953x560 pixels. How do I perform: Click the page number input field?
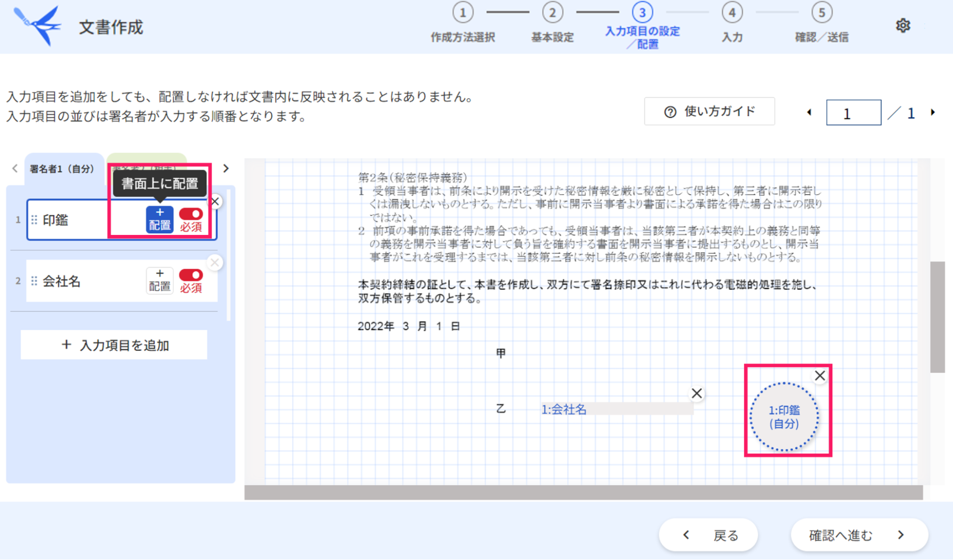pyautogui.click(x=853, y=113)
